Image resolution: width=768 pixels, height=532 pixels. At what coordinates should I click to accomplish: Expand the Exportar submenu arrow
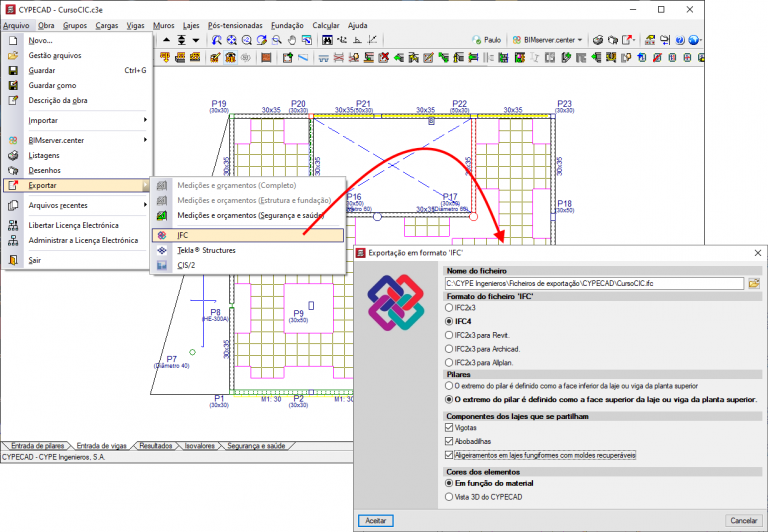(145, 185)
